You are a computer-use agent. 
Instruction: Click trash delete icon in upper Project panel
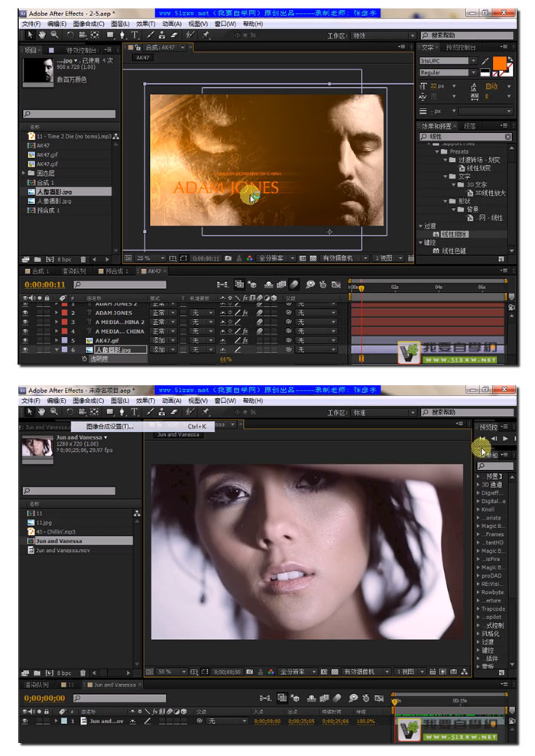tap(83, 259)
